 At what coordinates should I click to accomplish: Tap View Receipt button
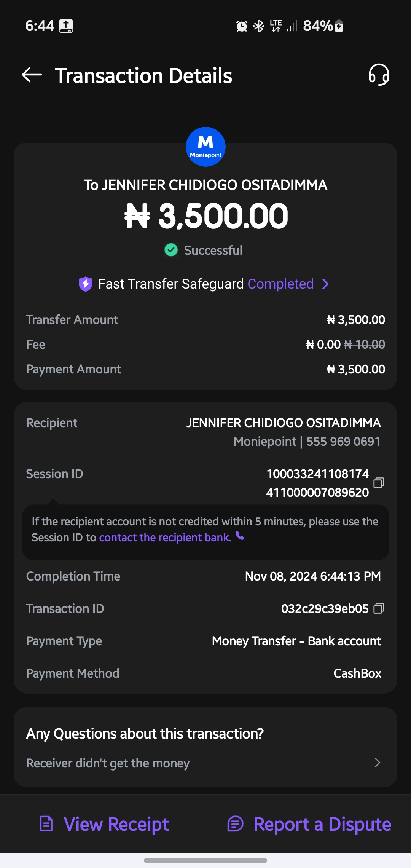[x=105, y=824]
